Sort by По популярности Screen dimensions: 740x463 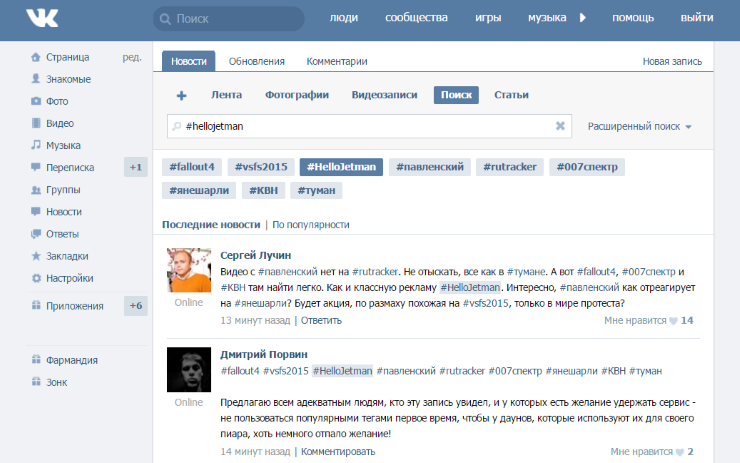[311, 225]
